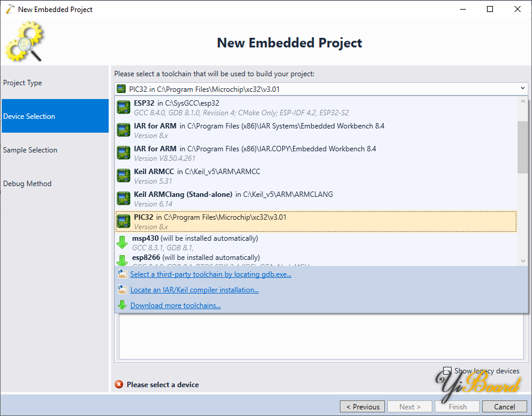
Task: Click the toolchain list scrollbar thumb
Action: click(x=523, y=147)
